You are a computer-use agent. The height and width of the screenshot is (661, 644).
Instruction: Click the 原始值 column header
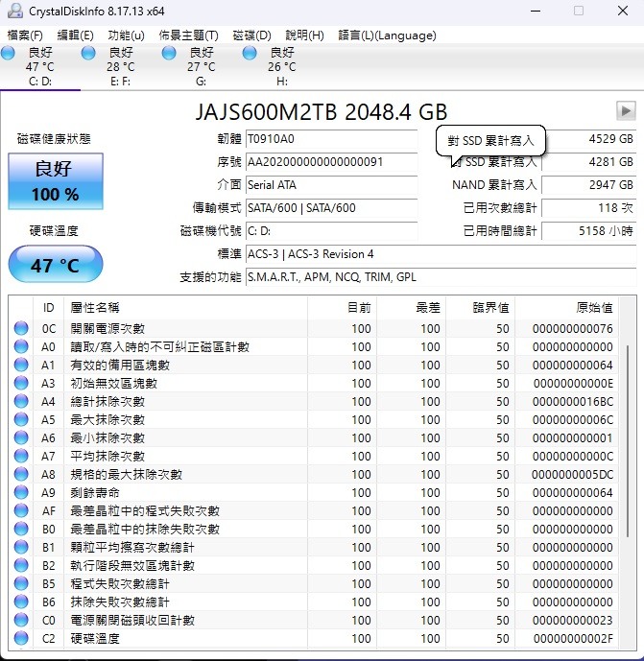566,307
